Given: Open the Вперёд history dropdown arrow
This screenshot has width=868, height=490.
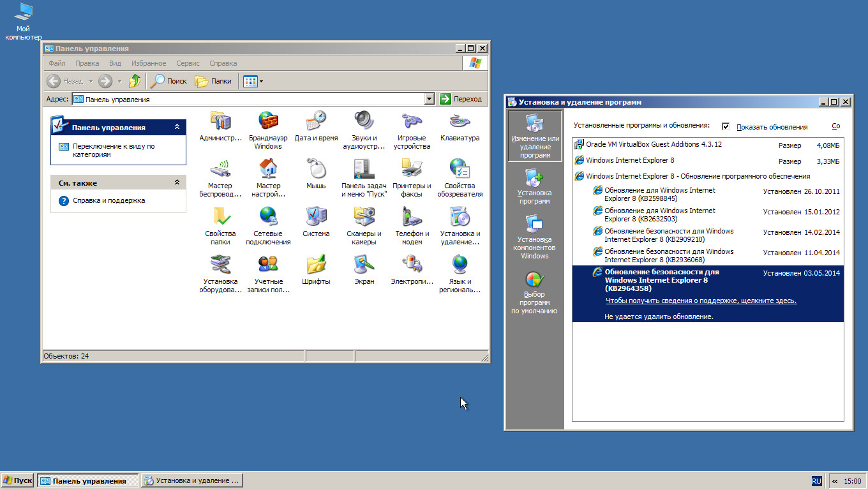Looking at the screenshot, I should (119, 82).
